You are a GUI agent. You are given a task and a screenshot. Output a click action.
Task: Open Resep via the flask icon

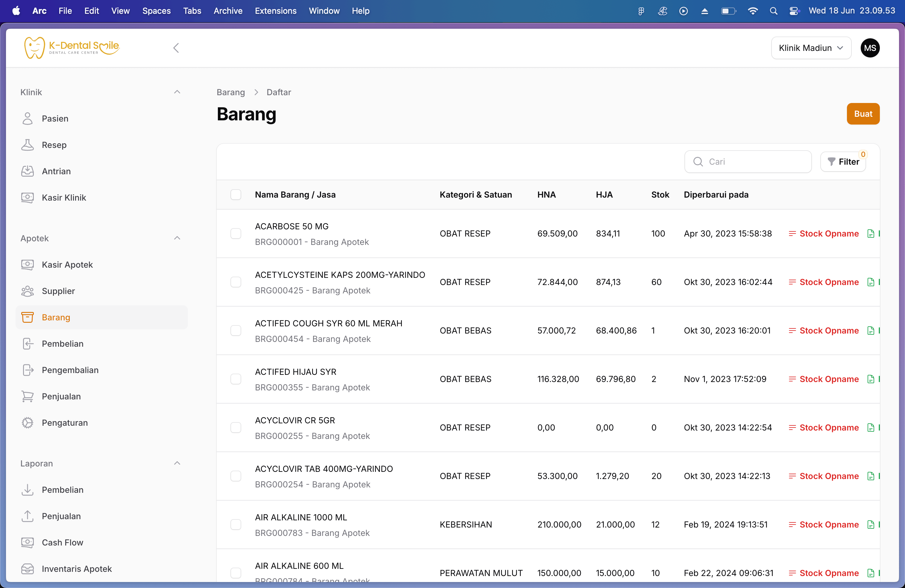click(x=27, y=145)
